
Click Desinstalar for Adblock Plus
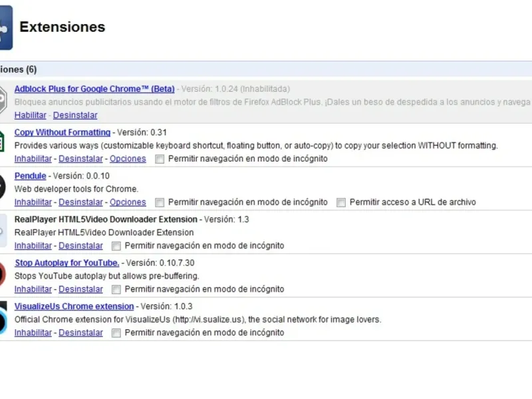tap(75, 115)
